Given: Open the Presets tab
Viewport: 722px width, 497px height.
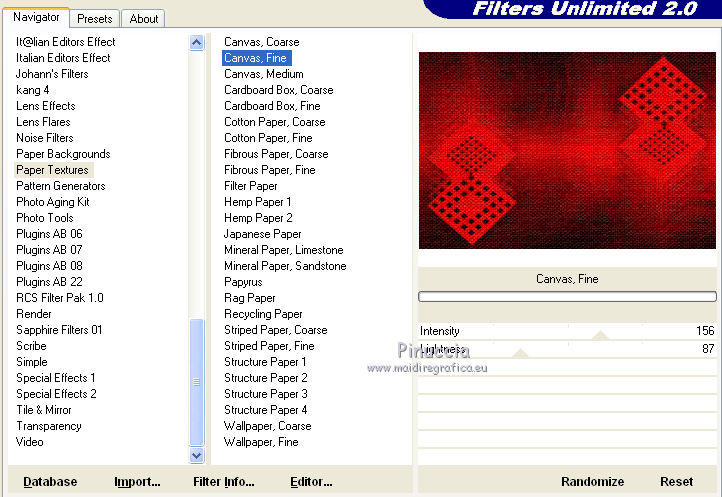Looking at the screenshot, I should 95,19.
